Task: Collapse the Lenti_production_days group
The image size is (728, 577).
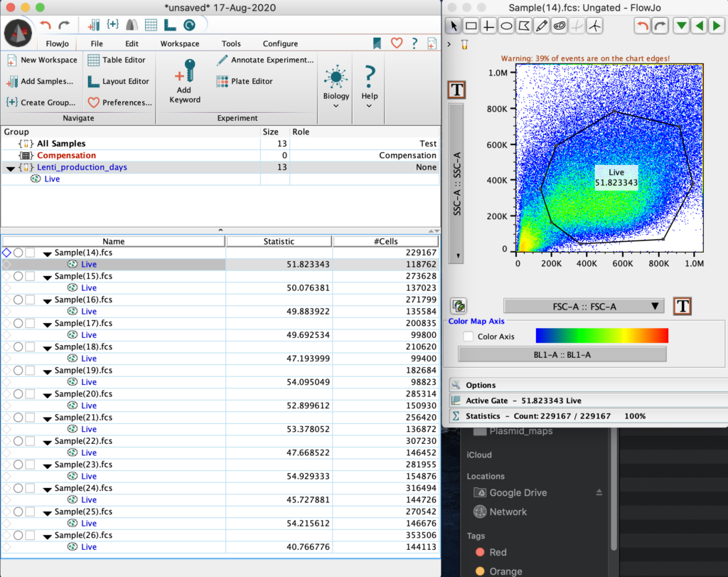Action: click(10, 168)
